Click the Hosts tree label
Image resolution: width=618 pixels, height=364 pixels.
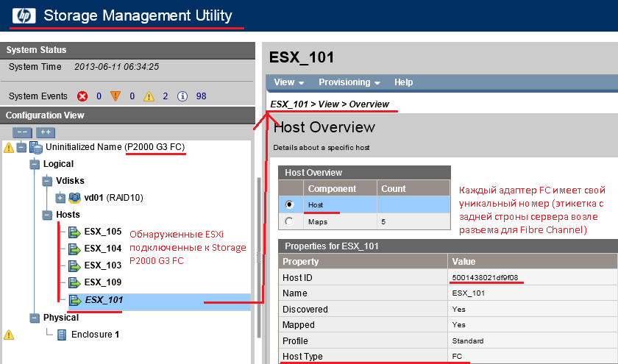pyautogui.click(x=68, y=215)
